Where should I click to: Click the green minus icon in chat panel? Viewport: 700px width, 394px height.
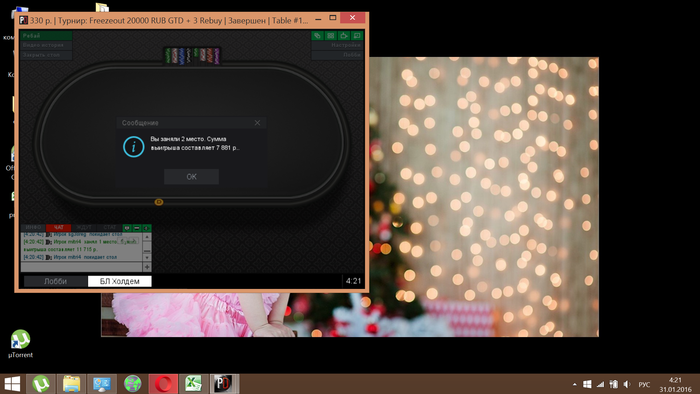[x=137, y=228]
